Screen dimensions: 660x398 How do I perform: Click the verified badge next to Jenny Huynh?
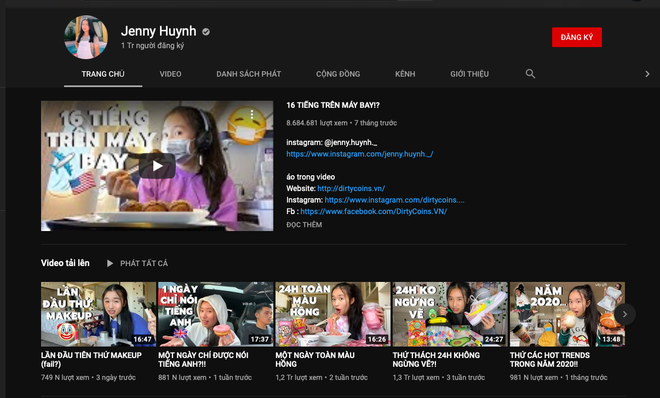coord(206,32)
